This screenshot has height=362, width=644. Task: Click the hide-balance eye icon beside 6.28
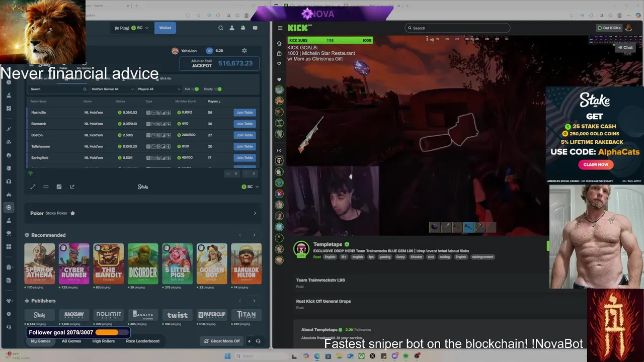point(209,51)
